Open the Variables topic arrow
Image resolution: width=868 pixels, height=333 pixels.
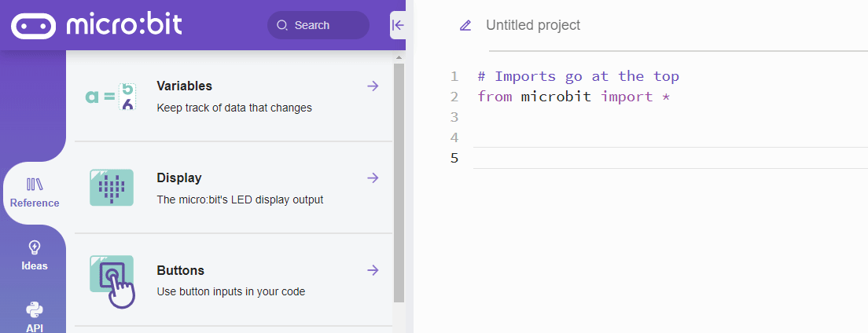[373, 86]
